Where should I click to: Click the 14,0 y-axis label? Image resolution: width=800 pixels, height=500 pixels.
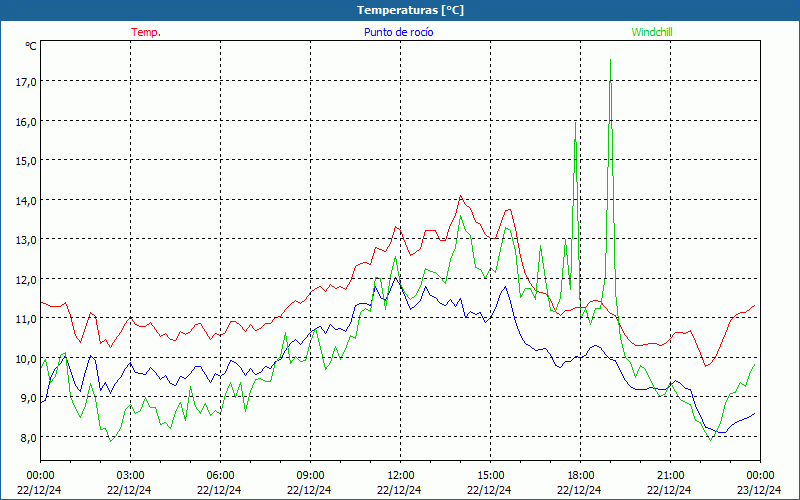pos(26,200)
